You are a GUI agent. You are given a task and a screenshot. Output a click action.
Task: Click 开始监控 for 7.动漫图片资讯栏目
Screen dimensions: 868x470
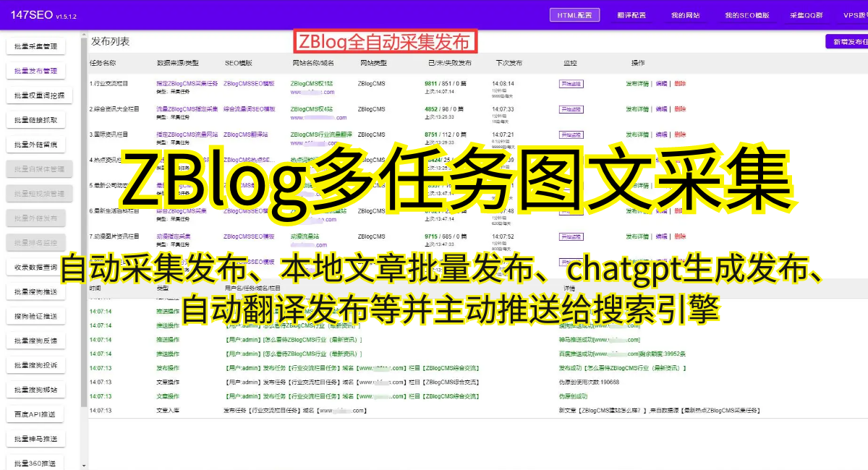tap(571, 236)
